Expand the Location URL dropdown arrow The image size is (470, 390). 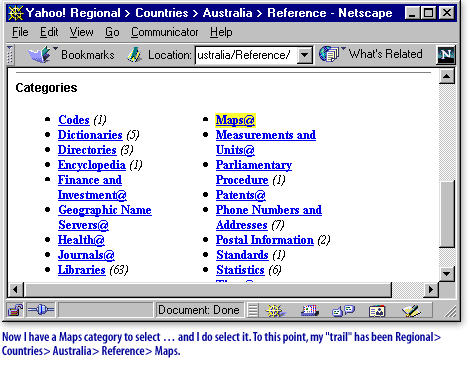pos(305,55)
